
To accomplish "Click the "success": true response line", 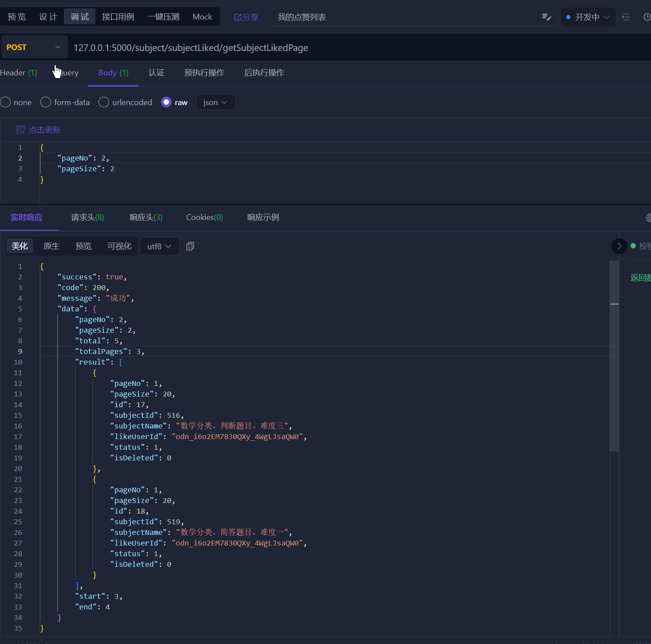I will [92, 277].
